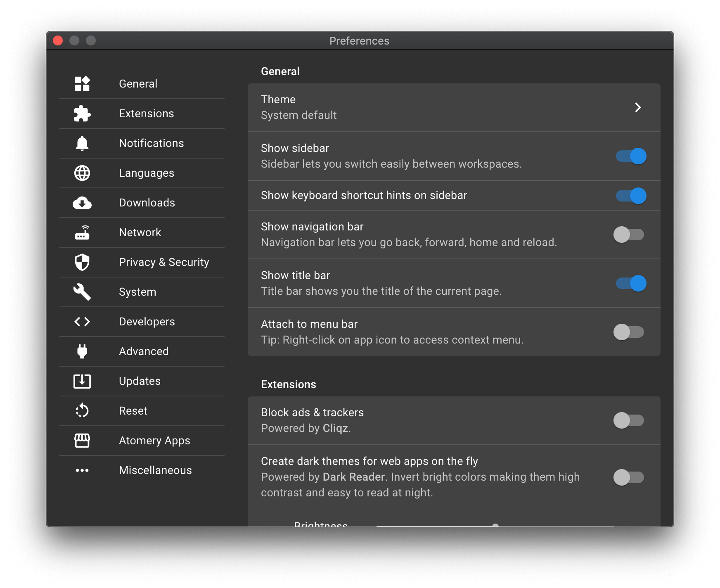Select Developers label in sidebar
This screenshot has width=720, height=588.
pos(147,322)
